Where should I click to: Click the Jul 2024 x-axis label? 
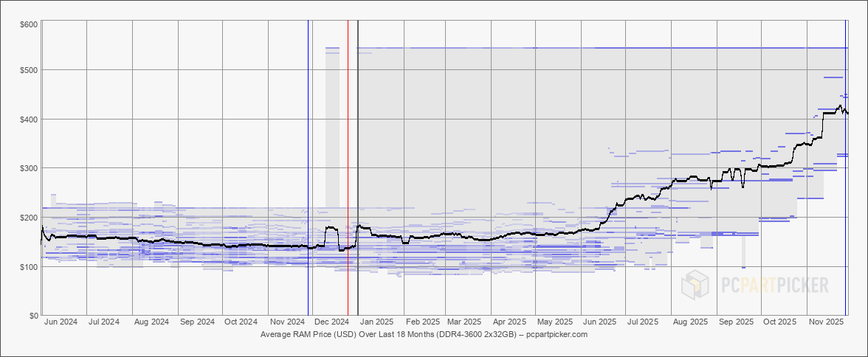point(104,322)
